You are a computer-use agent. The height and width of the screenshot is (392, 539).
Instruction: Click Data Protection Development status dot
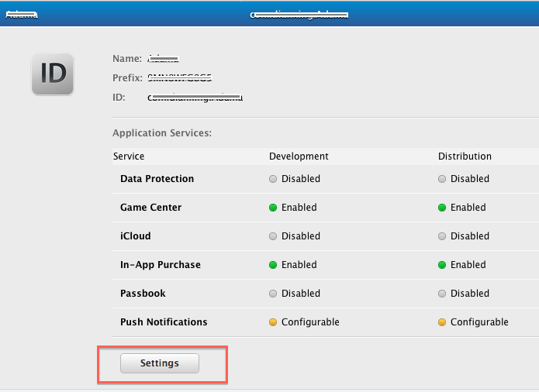(x=273, y=179)
